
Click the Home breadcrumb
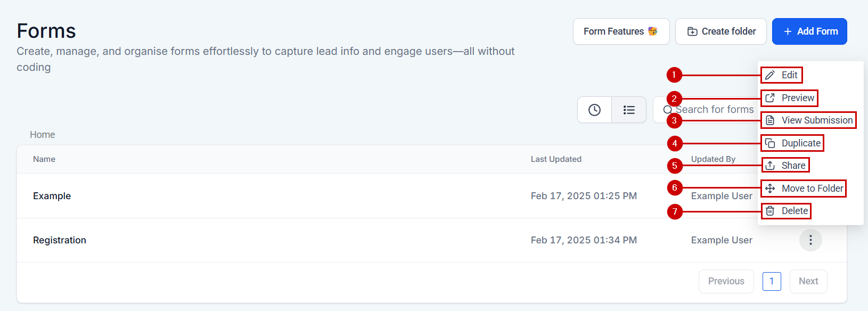click(43, 135)
